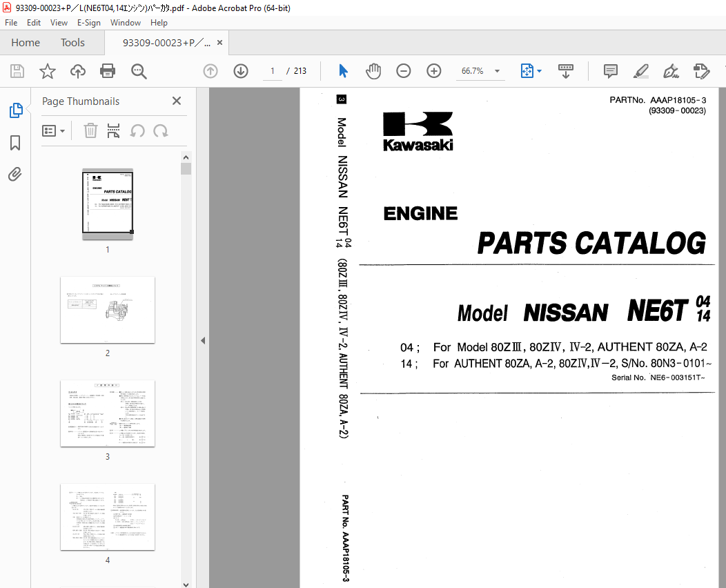Select page 2 thumbnail

108,310
